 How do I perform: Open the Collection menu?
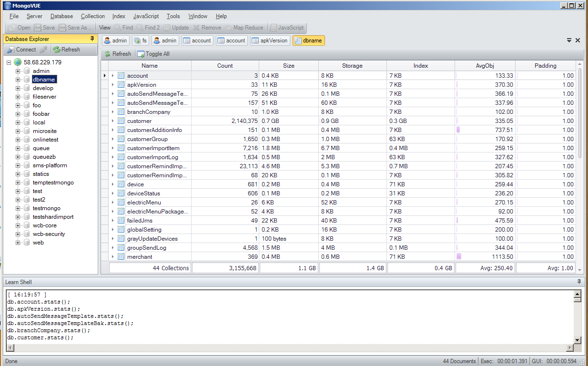pyautogui.click(x=92, y=16)
